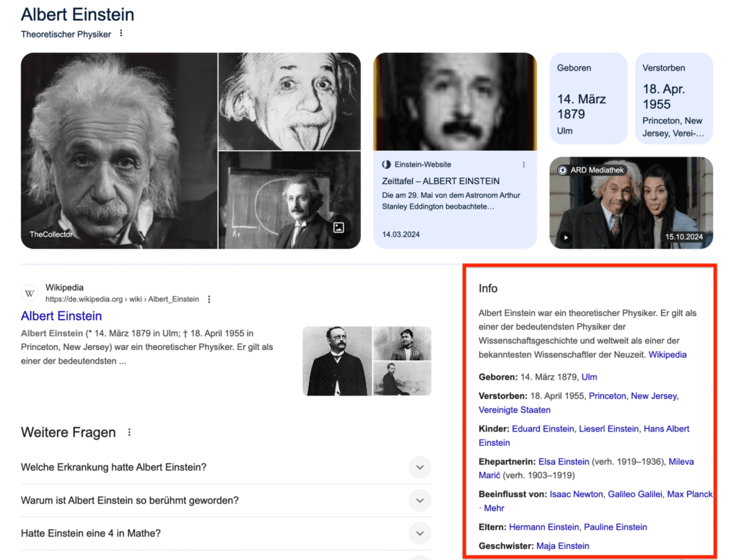The image size is (739, 560).
Task: Click the three-dot menu beside Theoretischer Physiker
Action: pyautogui.click(x=121, y=33)
